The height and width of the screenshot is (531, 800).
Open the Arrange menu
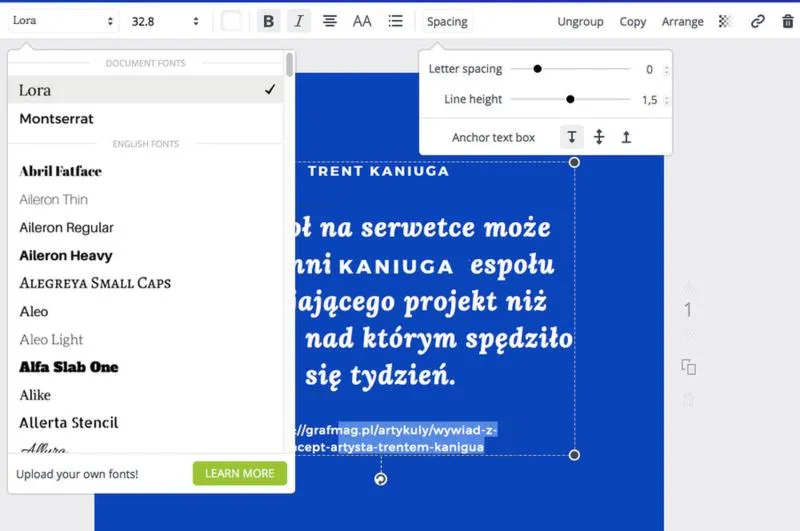[683, 21]
